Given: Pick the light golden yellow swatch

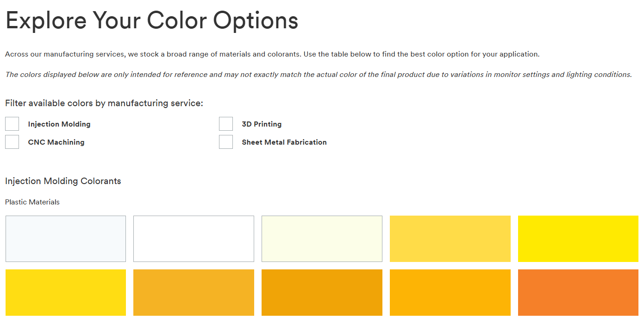Looking at the screenshot, I should pyautogui.click(x=450, y=238).
